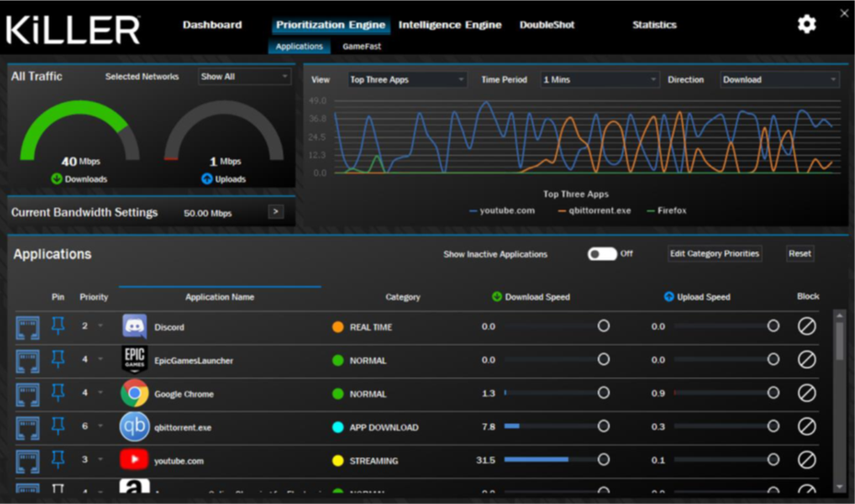This screenshot has height=504, width=855.
Task: Click youtube.com's ethernet adapter icon
Action: pyautogui.click(x=28, y=462)
